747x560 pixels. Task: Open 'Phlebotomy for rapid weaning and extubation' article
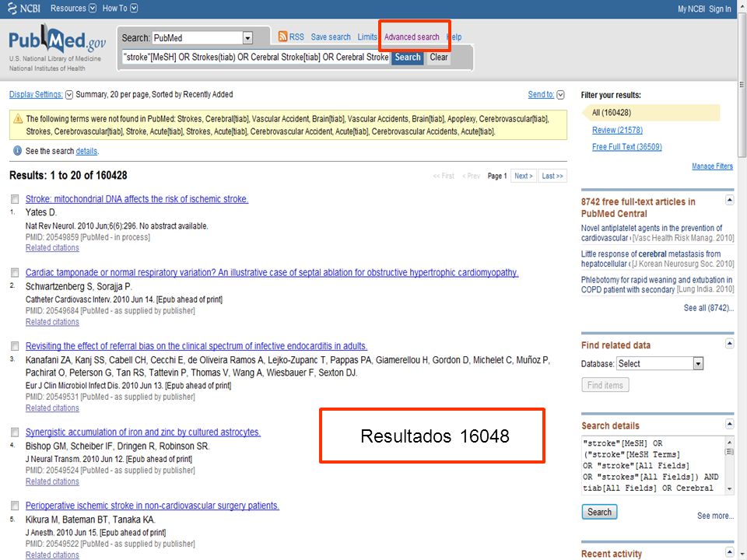point(657,285)
